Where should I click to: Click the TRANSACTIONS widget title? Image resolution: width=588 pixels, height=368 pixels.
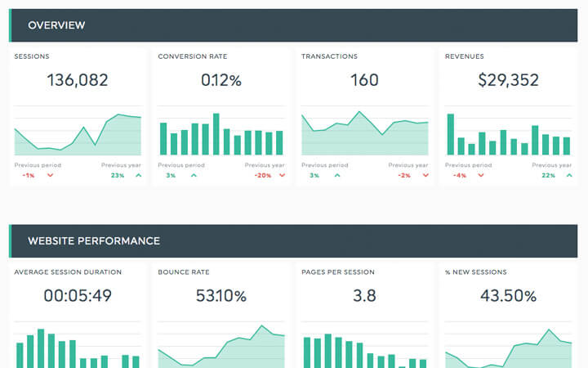click(x=329, y=56)
